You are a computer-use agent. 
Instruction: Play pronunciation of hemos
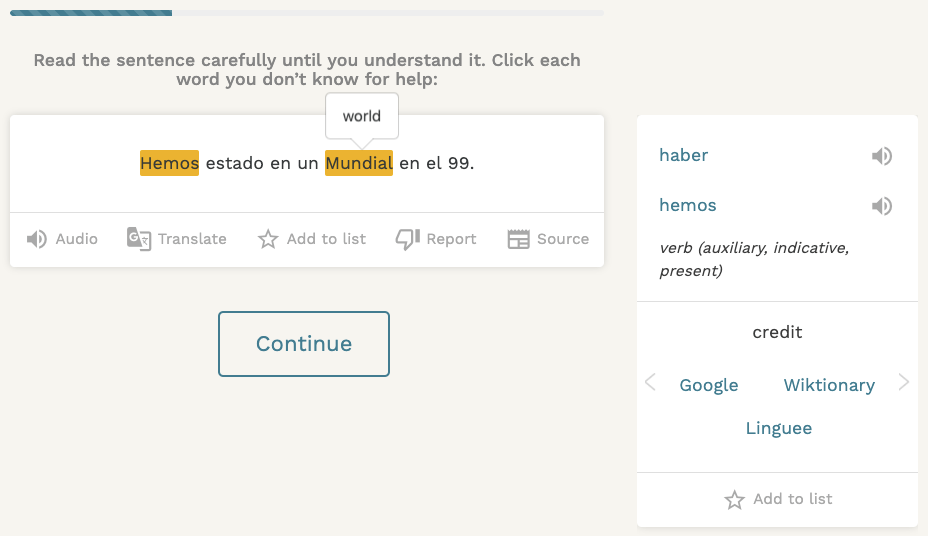pos(881,206)
